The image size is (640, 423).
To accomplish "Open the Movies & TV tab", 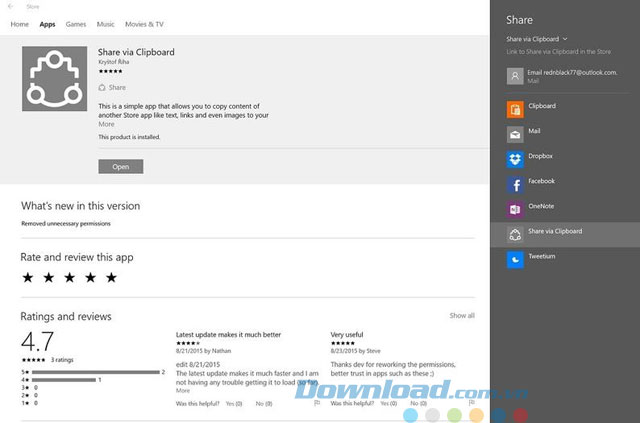I will coord(144,24).
